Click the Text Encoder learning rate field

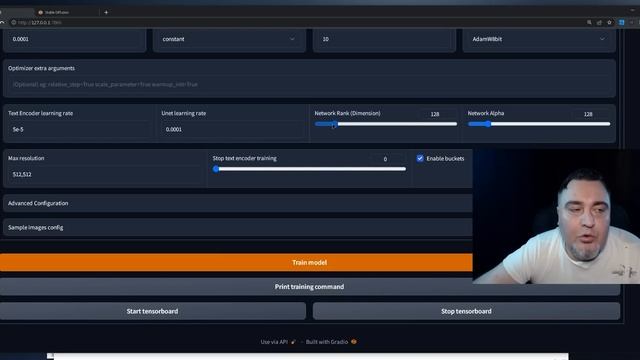click(x=79, y=129)
